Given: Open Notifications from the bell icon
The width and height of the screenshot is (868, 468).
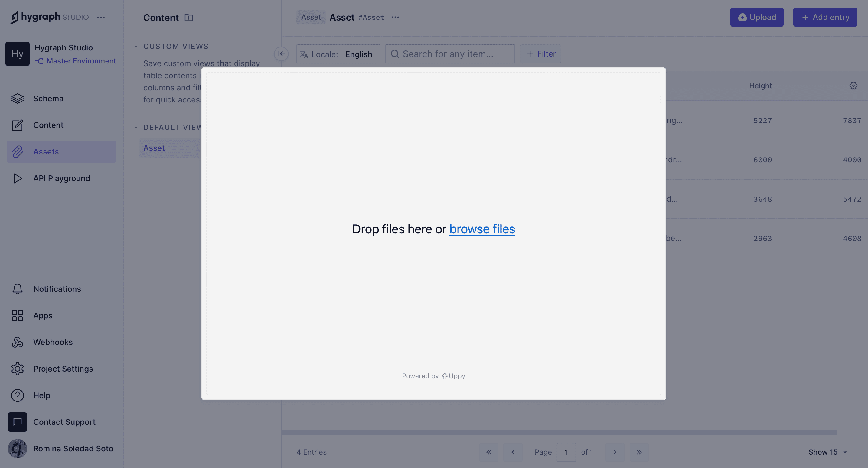Looking at the screenshot, I should pyautogui.click(x=18, y=289).
